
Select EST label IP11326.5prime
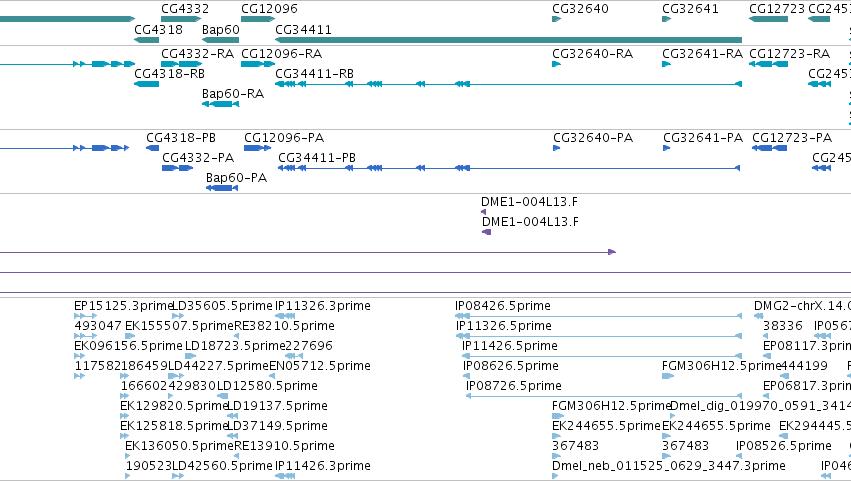[x=504, y=326]
